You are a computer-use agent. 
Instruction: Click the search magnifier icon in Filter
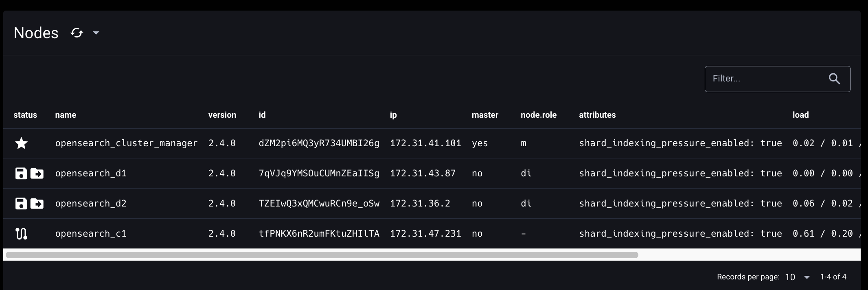point(834,79)
